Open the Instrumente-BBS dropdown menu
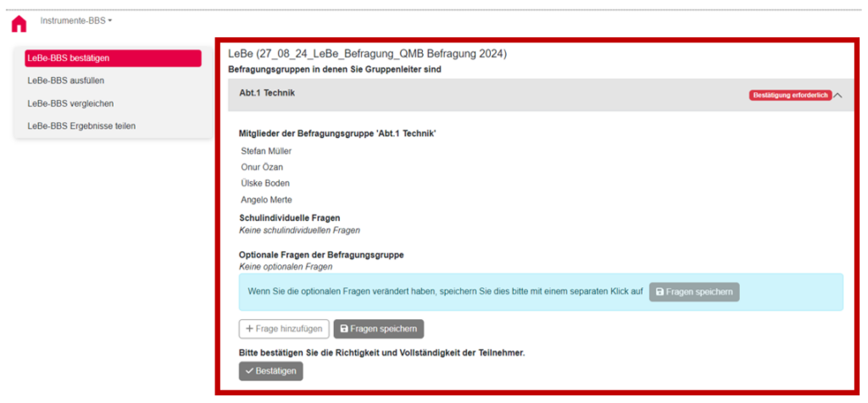868x403 pixels. pos(76,20)
